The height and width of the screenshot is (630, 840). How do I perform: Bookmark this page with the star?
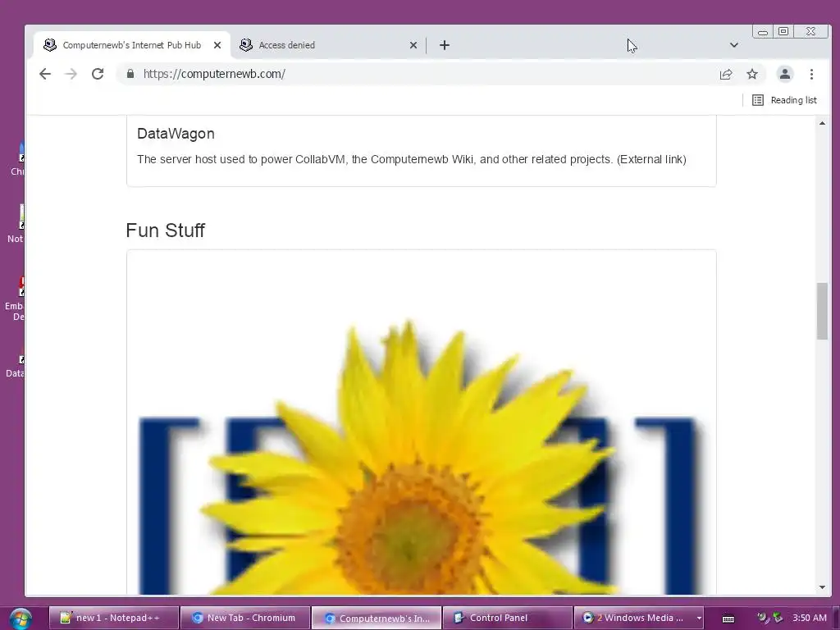(752, 74)
